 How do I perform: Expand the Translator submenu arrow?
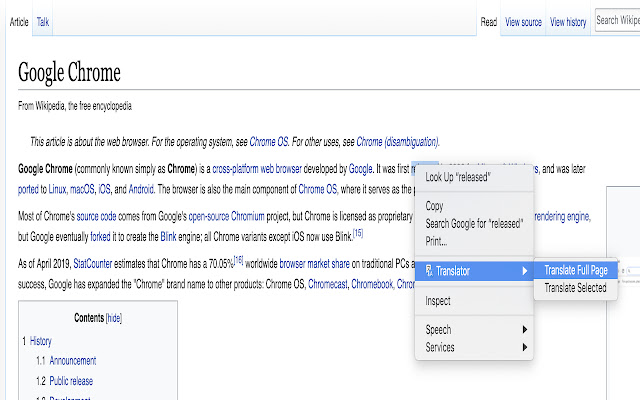525,271
